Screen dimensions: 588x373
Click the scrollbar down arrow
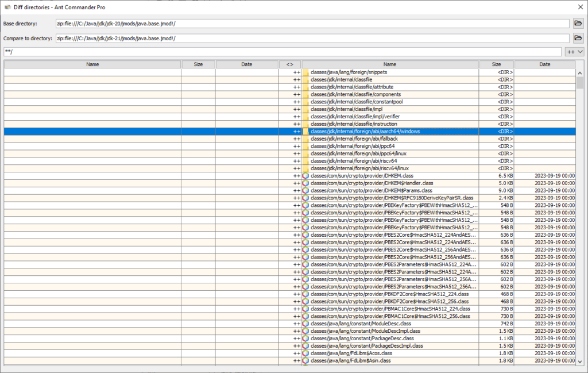(x=580, y=362)
